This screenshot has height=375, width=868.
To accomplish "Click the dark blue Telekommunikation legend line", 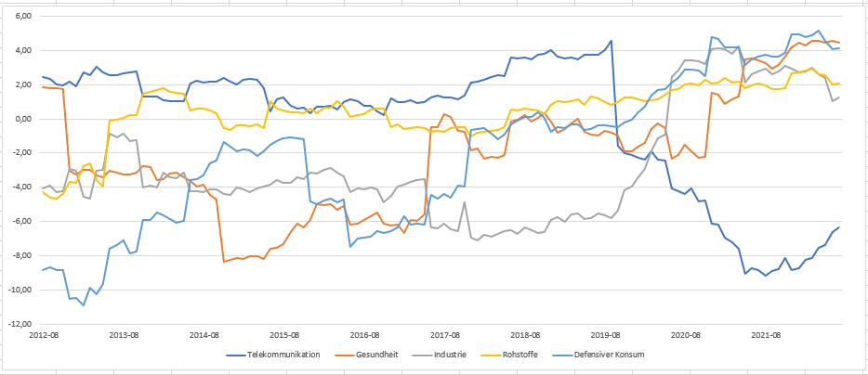I will coord(236,355).
